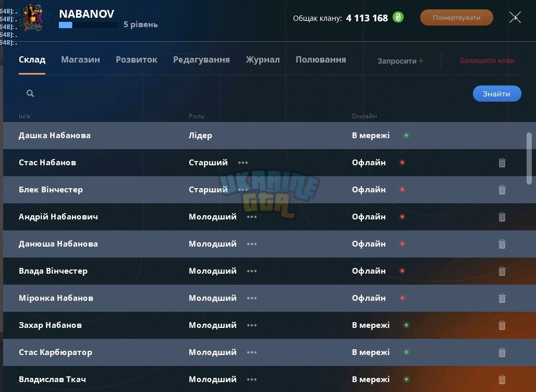Click the trash icon for Андрій Набанович

pos(502,217)
